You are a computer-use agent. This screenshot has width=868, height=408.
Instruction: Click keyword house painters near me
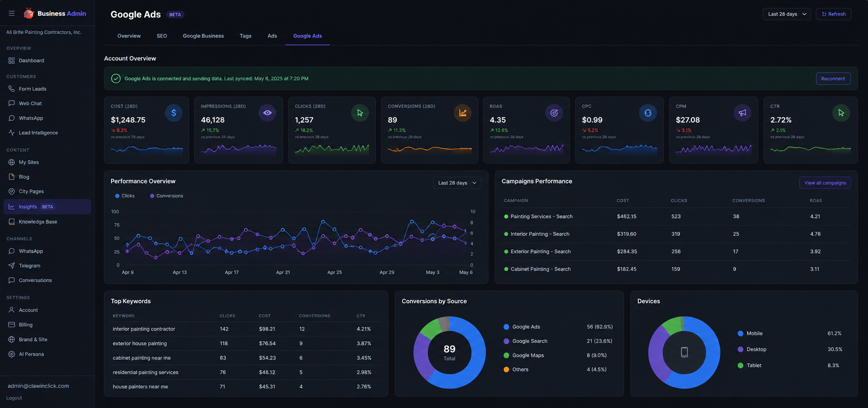pos(140,387)
